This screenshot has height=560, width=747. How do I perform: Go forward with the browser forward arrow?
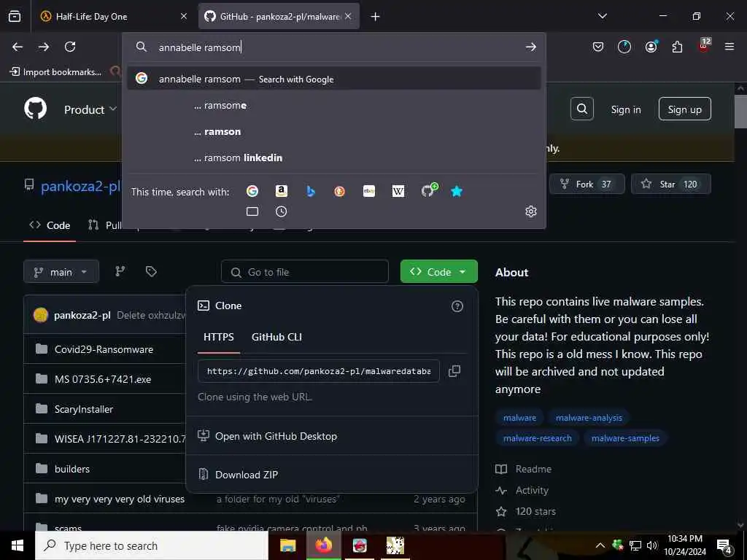tap(44, 47)
